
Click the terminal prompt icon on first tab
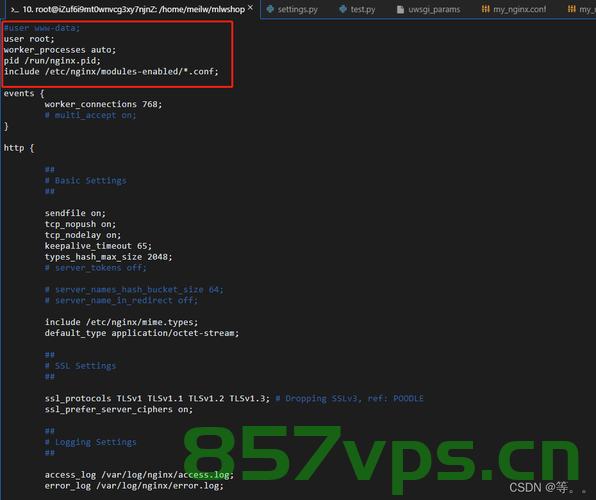click(15, 10)
